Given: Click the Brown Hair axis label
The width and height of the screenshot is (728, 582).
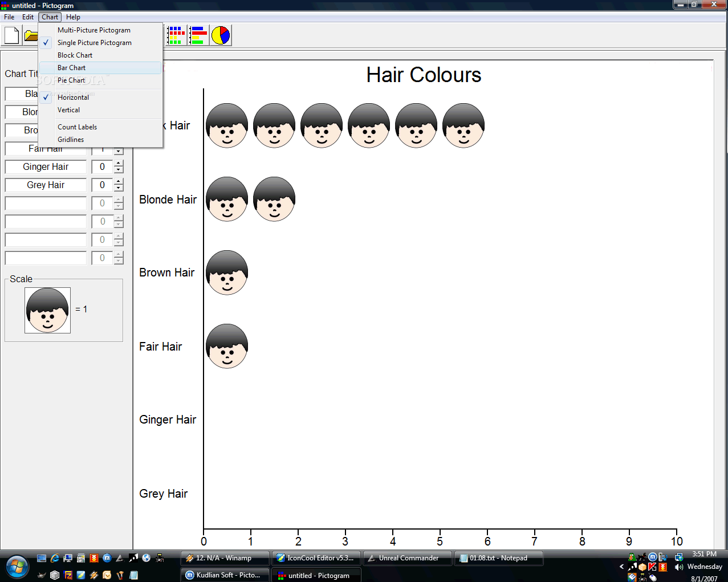Looking at the screenshot, I should [167, 272].
